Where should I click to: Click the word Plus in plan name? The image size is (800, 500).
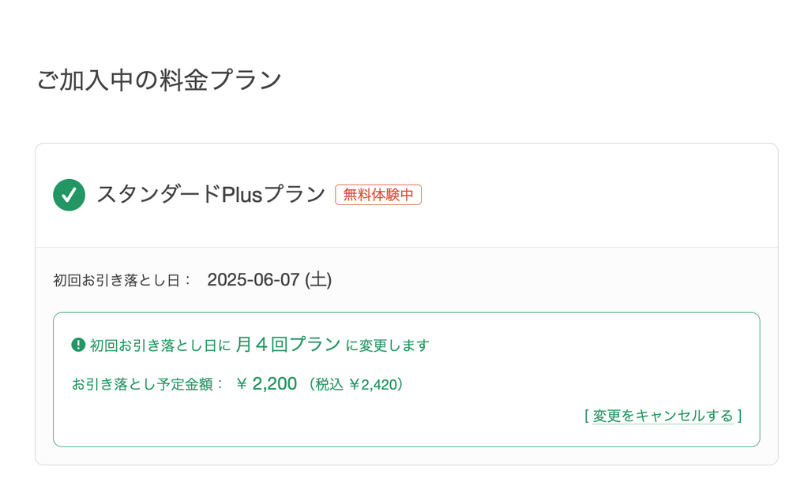click(x=242, y=194)
